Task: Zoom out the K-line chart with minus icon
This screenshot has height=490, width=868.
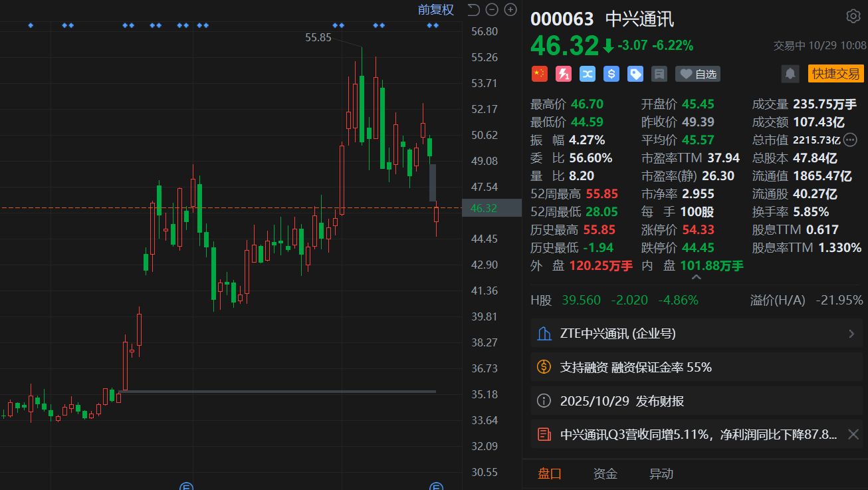Action: click(x=492, y=9)
